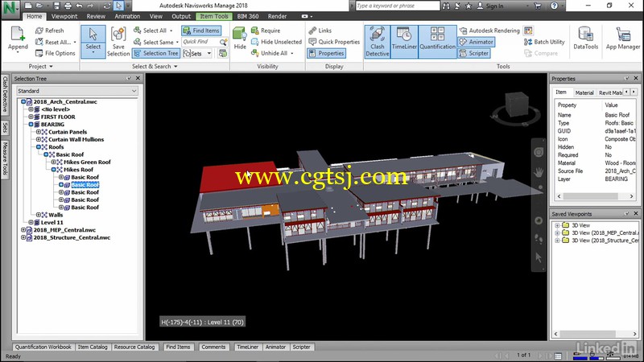Viewport: 644px width, 362px height.
Task: Click the Quick Find text box
Action: point(200,42)
